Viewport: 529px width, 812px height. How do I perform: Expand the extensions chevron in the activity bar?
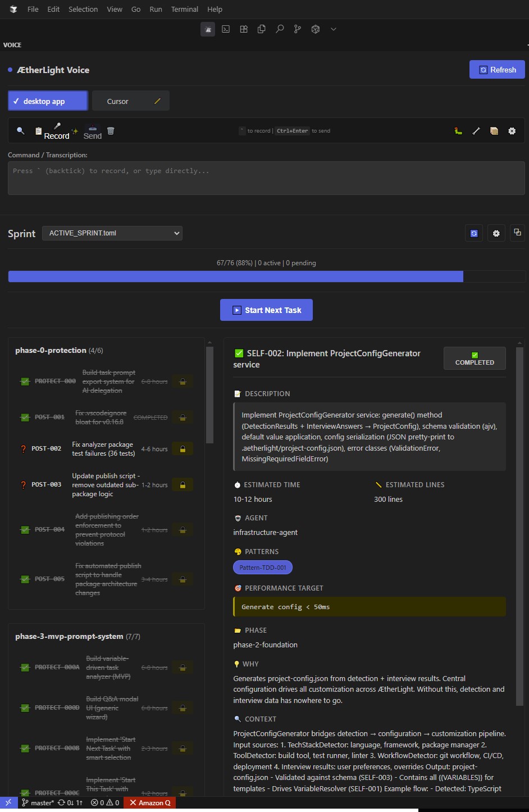(334, 29)
